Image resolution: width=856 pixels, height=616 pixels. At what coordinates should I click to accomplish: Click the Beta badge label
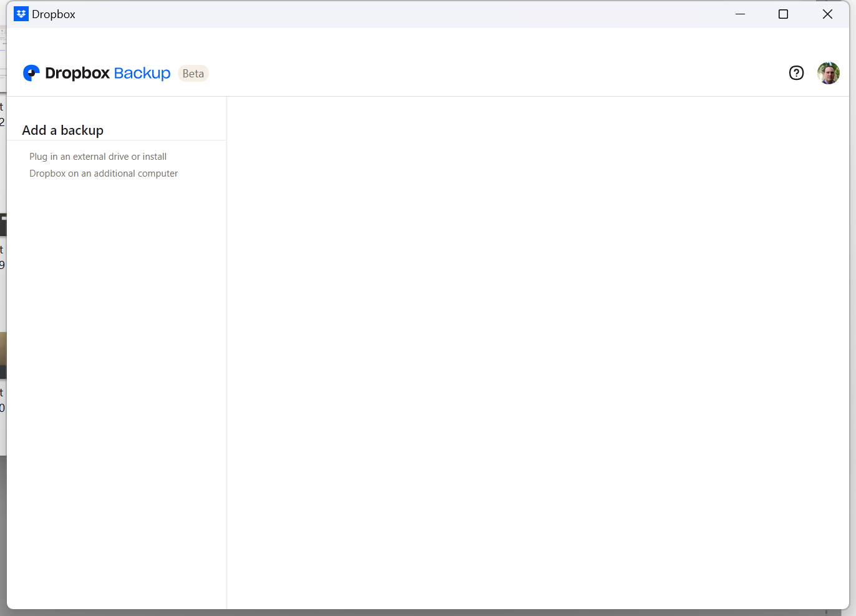pos(193,74)
